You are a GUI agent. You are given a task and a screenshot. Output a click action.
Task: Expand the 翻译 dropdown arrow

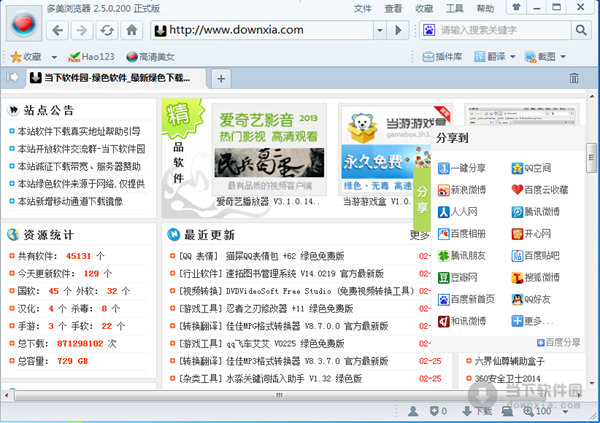tap(512, 57)
